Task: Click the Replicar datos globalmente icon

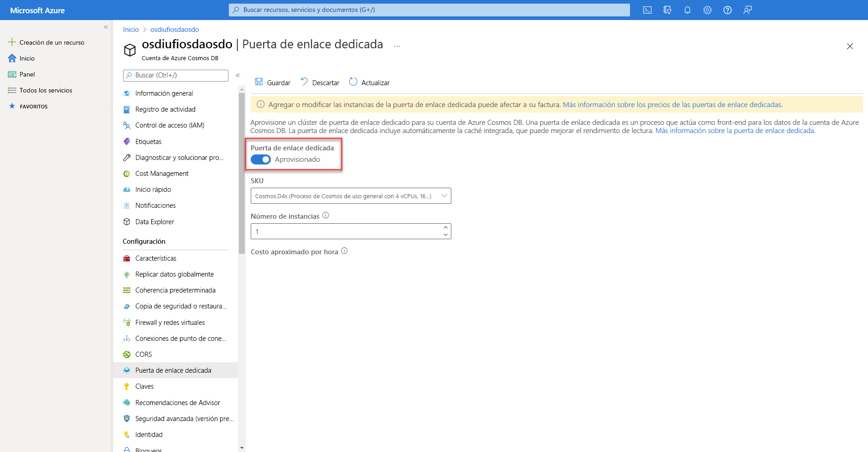Action: click(127, 274)
